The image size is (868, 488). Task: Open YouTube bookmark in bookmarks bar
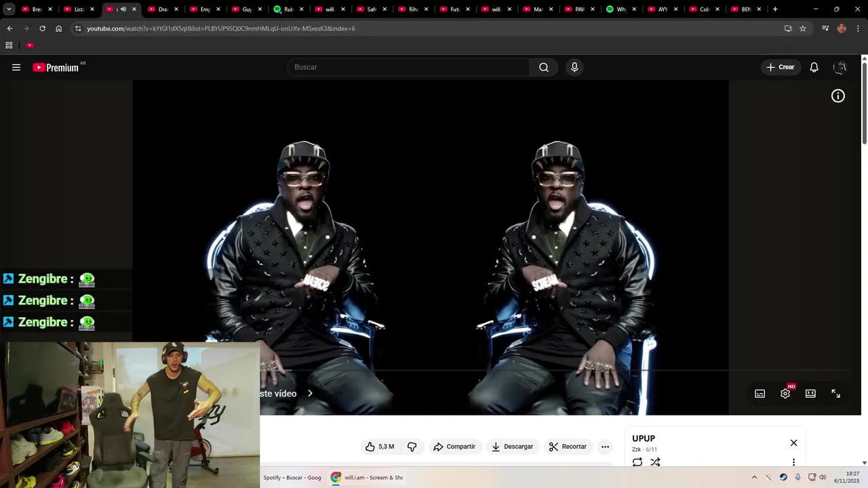point(30,45)
